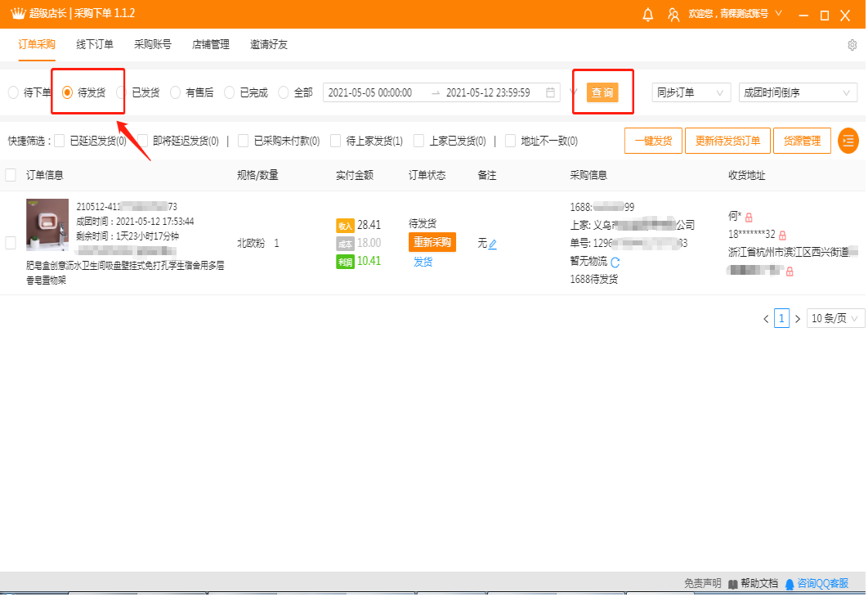Switch to the 店铺管理 tab
The height and width of the screenshot is (597, 868).
point(210,44)
